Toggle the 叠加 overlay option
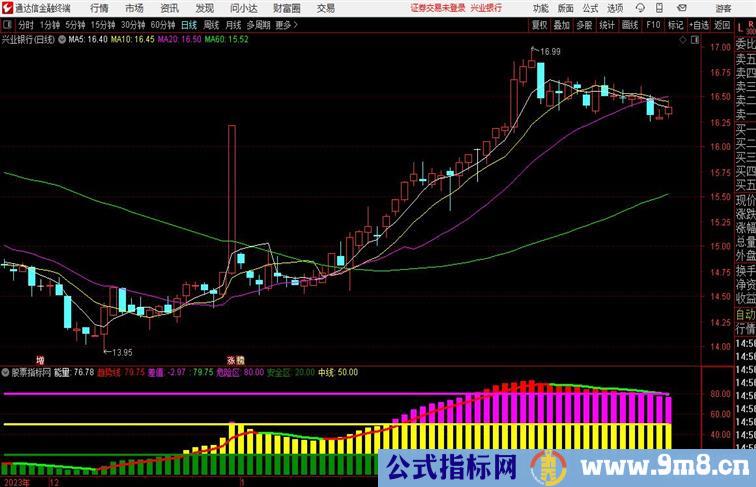The height and width of the screenshot is (487, 756). coord(562,25)
